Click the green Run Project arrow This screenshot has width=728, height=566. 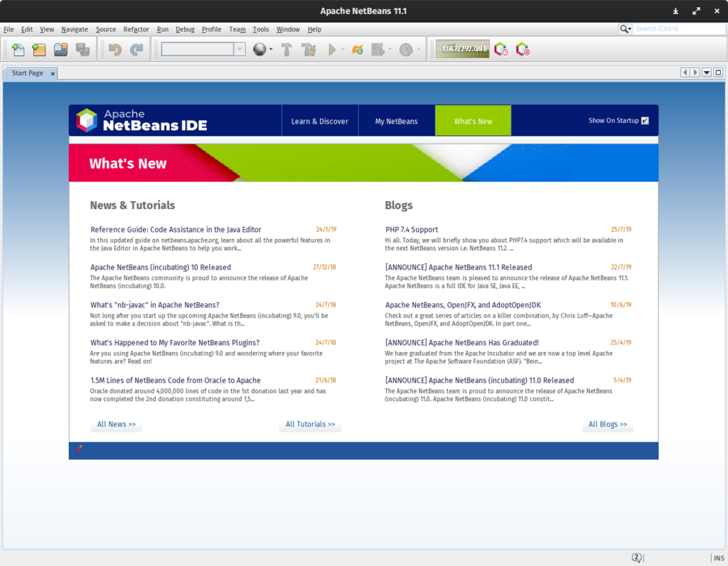pos(332,49)
